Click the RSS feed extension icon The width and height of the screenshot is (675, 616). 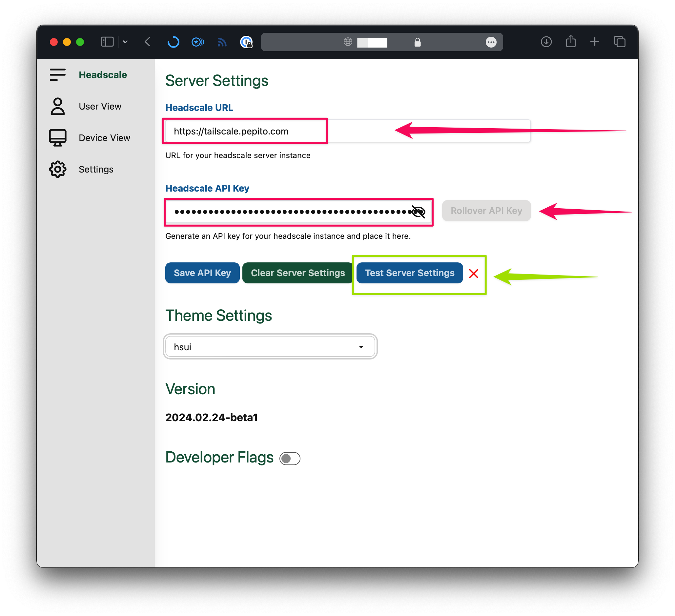[222, 42]
